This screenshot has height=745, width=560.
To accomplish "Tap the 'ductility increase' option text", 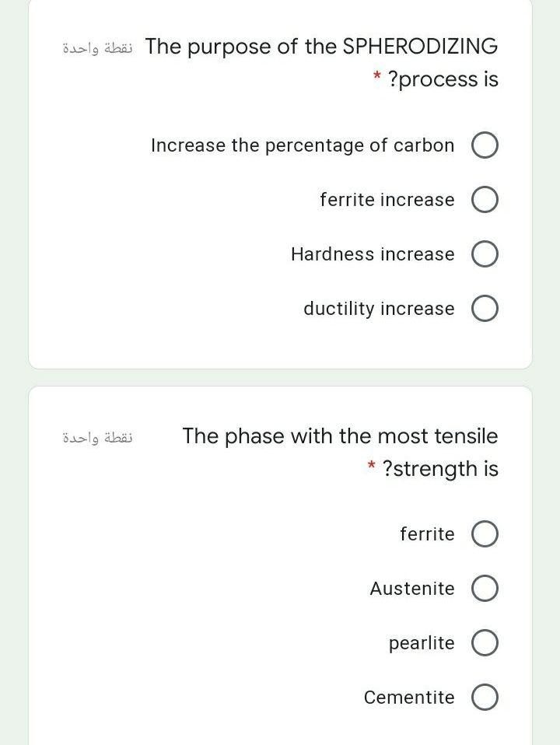I will tap(379, 309).
